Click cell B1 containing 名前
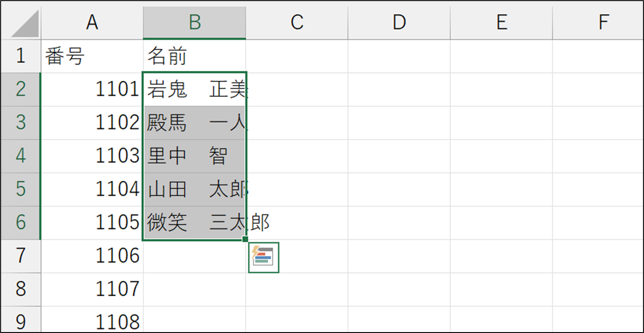This screenshot has width=644, height=333. [x=195, y=56]
